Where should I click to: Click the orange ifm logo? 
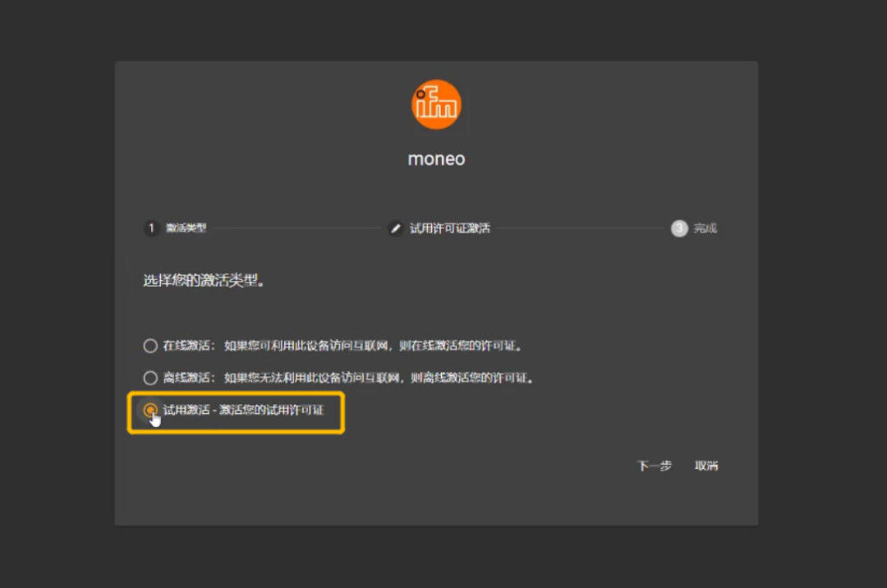pyautogui.click(x=436, y=104)
